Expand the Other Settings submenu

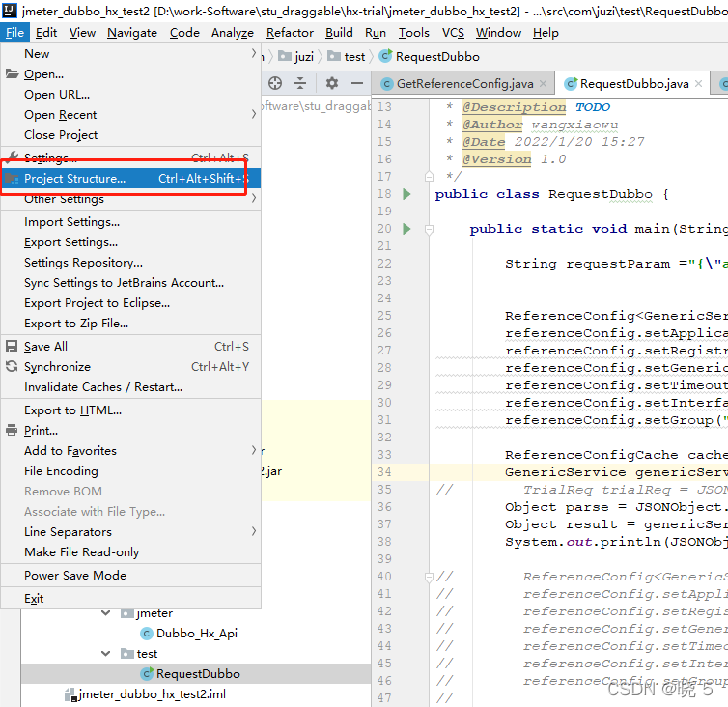[x=254, y=198]
